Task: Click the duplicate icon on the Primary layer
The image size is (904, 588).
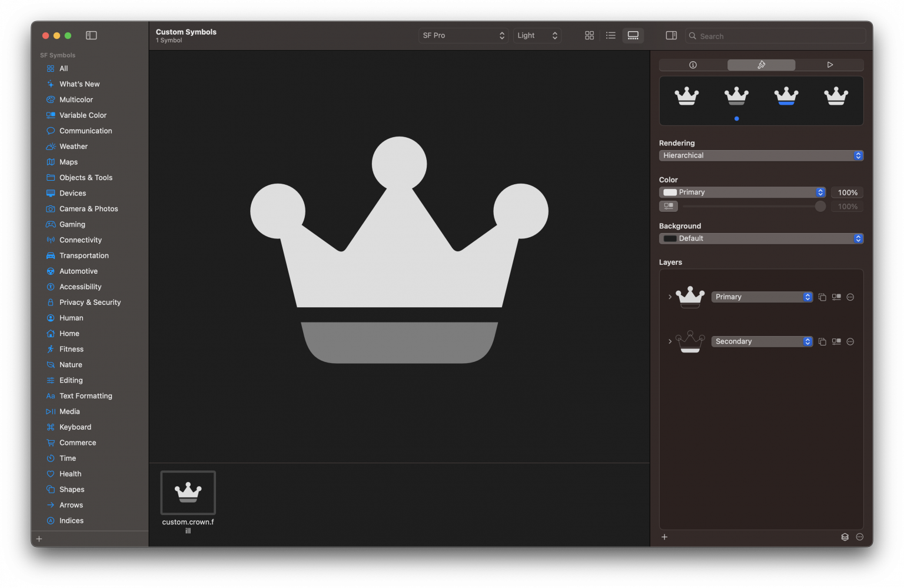Action: click(822, 297)
